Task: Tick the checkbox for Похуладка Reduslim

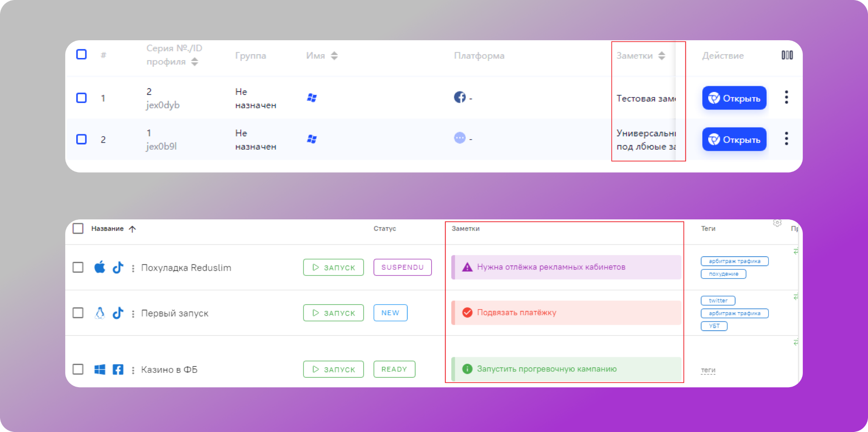Action: (x=78, y=267)
